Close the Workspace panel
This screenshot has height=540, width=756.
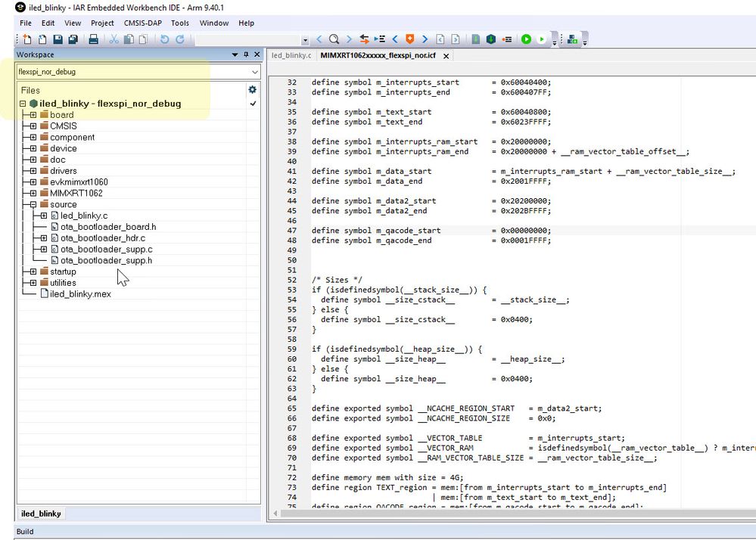pos(257,54)
